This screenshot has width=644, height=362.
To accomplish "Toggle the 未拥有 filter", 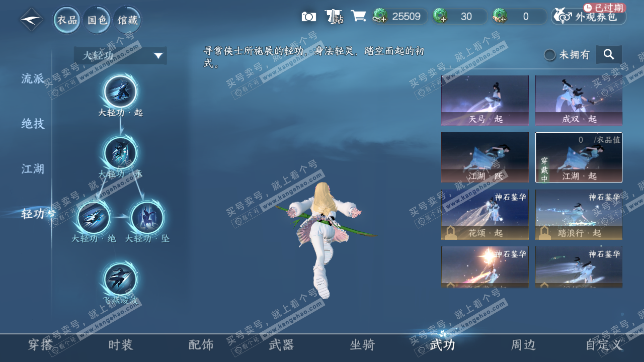I will (x=549, y=55).
